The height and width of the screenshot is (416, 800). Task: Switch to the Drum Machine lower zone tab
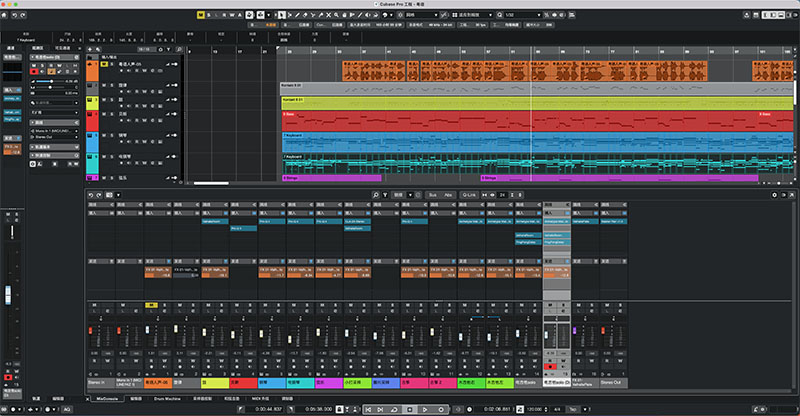click(x=167, y=399)
